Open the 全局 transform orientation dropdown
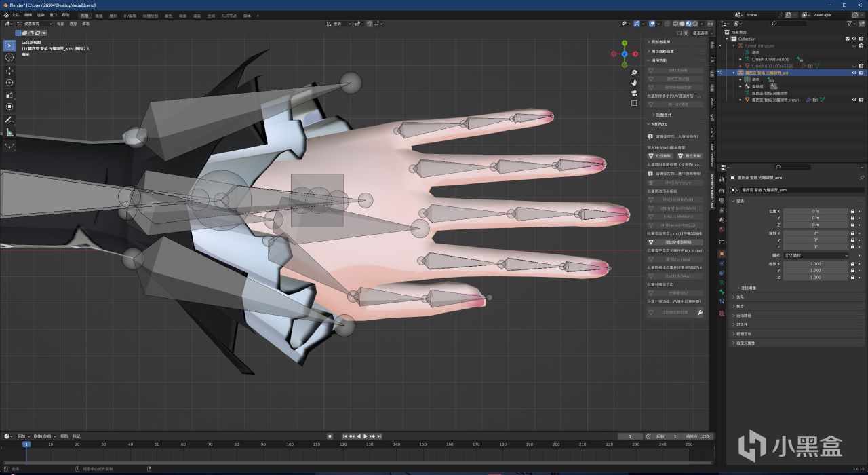 click(x=339, y=24)
